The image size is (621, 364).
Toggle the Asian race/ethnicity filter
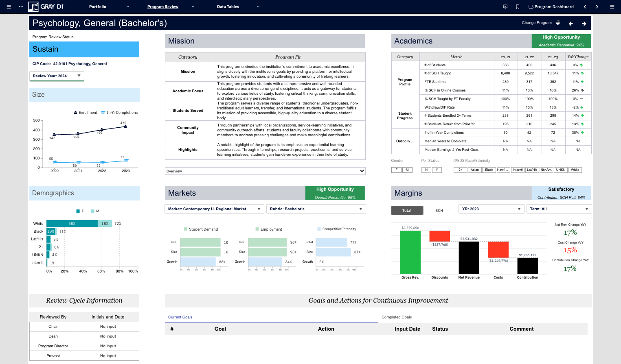pos(475,170)
